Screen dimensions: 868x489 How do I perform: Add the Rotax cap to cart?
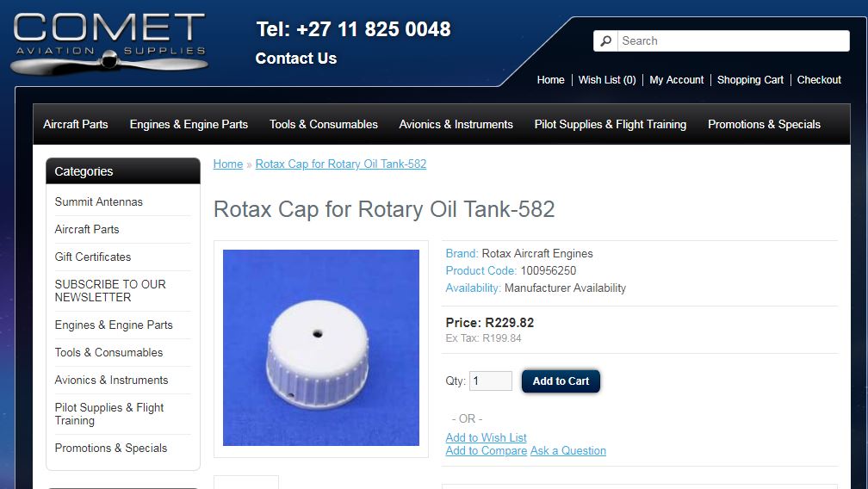pyautogui.click(x=561, y=381)
